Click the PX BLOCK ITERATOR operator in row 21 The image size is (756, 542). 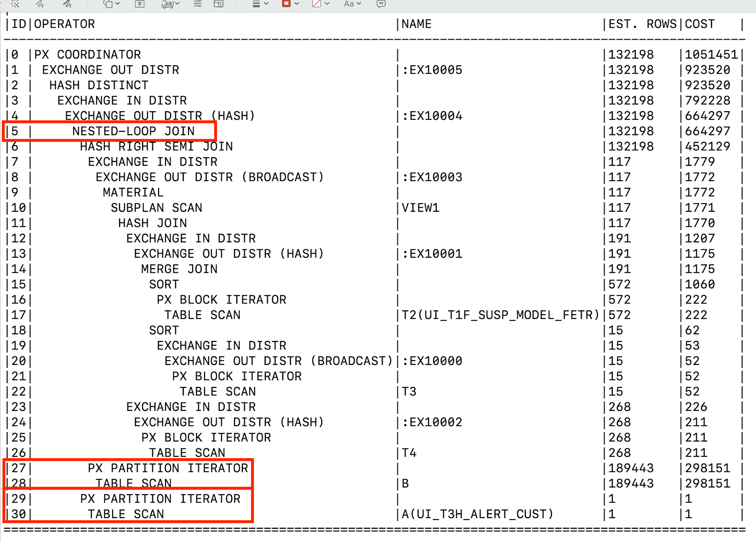click(237, 376)
